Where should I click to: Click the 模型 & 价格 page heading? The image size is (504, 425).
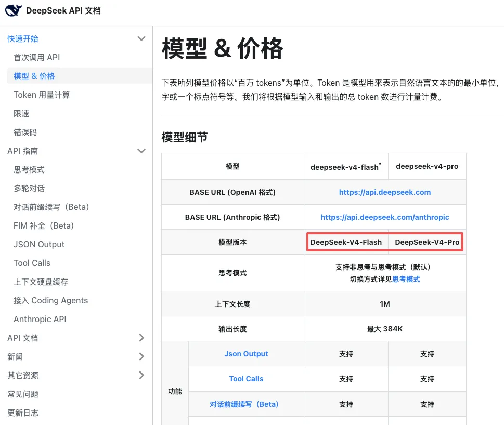click(223, 48)
